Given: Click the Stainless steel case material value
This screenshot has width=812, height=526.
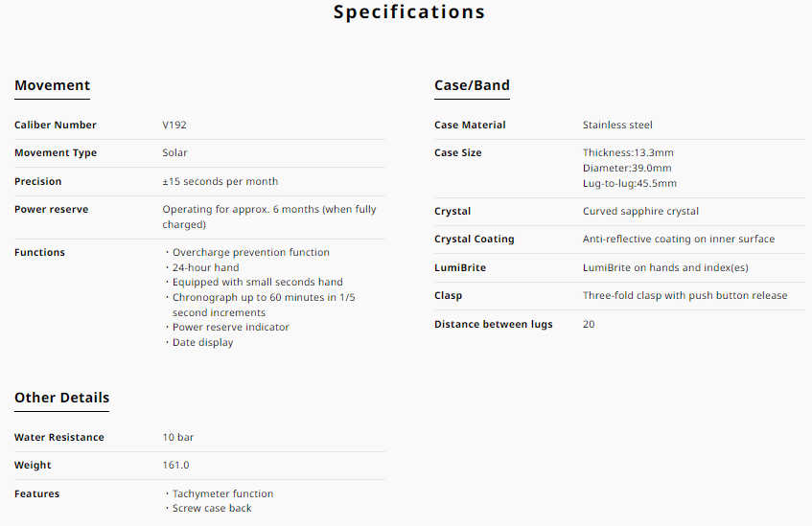Looking at the screenshot, I should tap(617, 126).
